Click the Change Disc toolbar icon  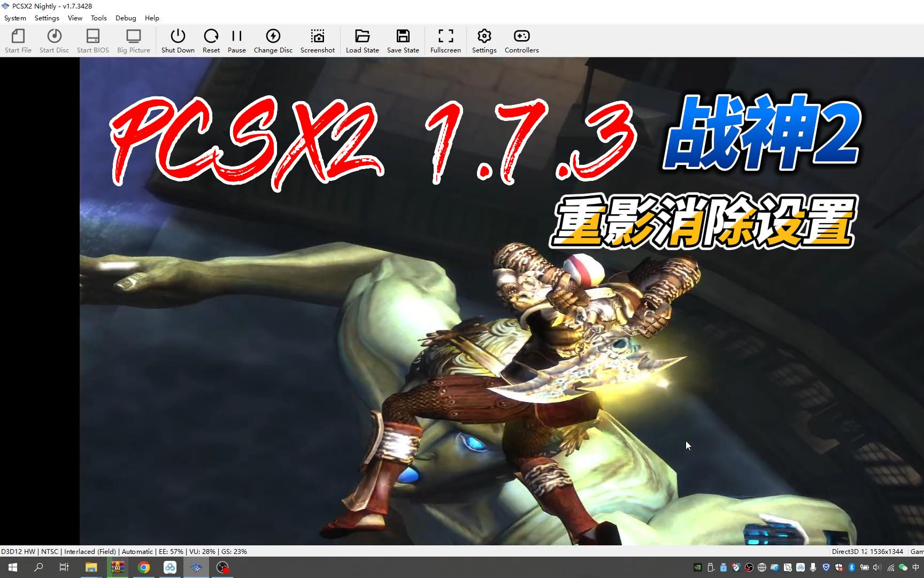[273, 41]
